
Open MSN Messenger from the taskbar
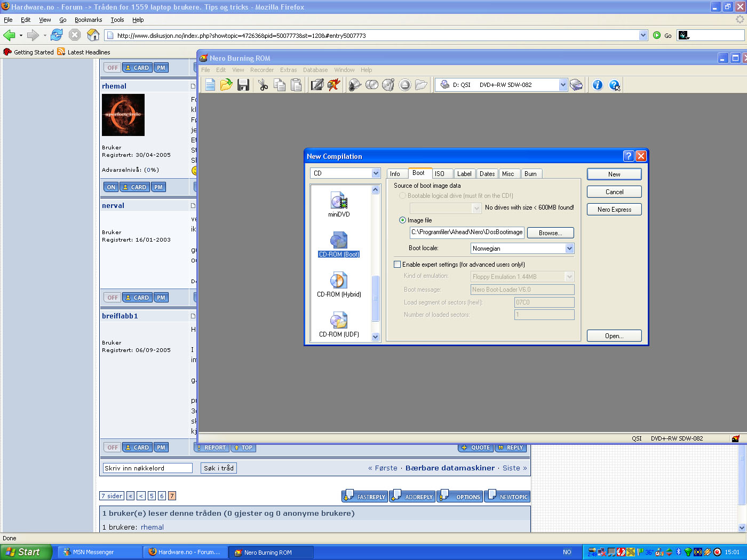(99, 552)
